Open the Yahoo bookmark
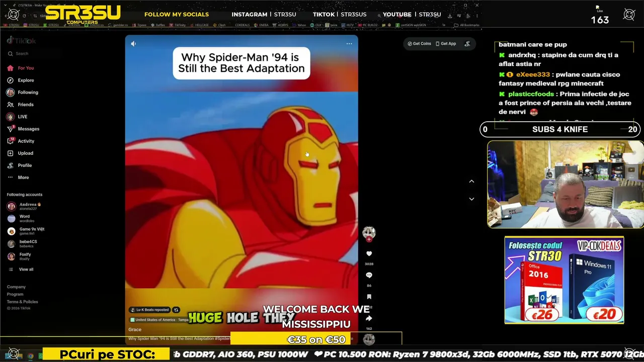644x362 pixels. [300, 25]
